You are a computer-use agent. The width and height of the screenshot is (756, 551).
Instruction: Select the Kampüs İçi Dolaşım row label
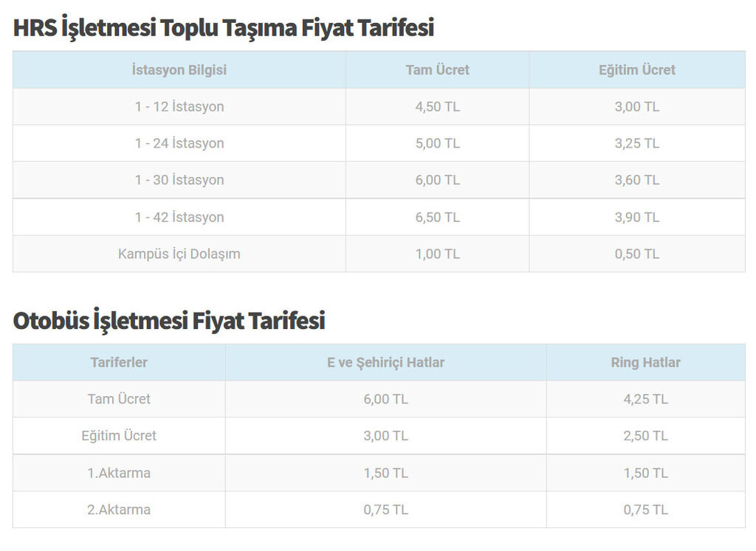pyautogui.click(x=179, y=254)
